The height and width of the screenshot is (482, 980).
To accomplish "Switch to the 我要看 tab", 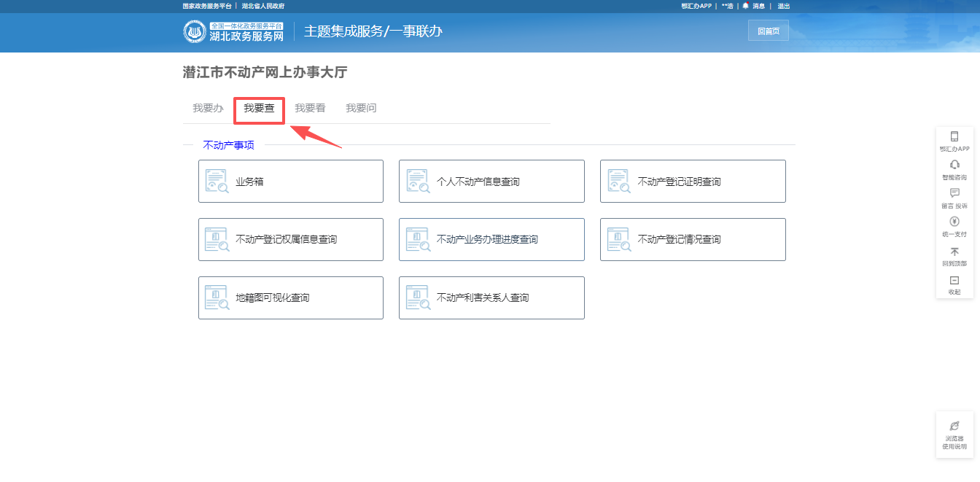I will coord(310,109).
